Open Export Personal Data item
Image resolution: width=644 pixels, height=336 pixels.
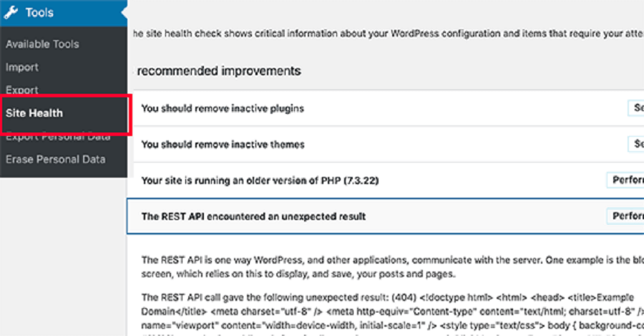coord(58,136)
